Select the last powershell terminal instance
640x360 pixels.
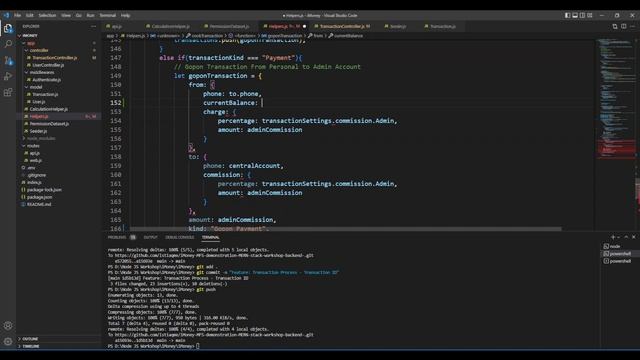click(x=619, y=261)
